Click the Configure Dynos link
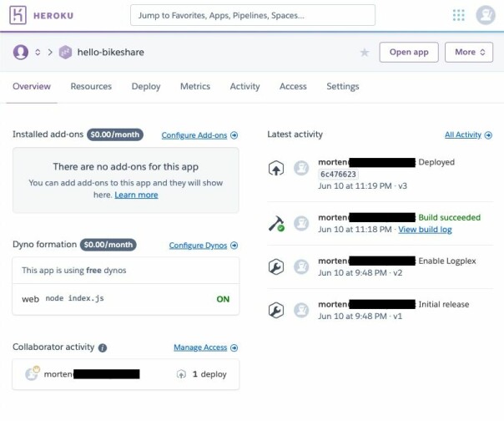504x421 pixels. click(198, 246)
